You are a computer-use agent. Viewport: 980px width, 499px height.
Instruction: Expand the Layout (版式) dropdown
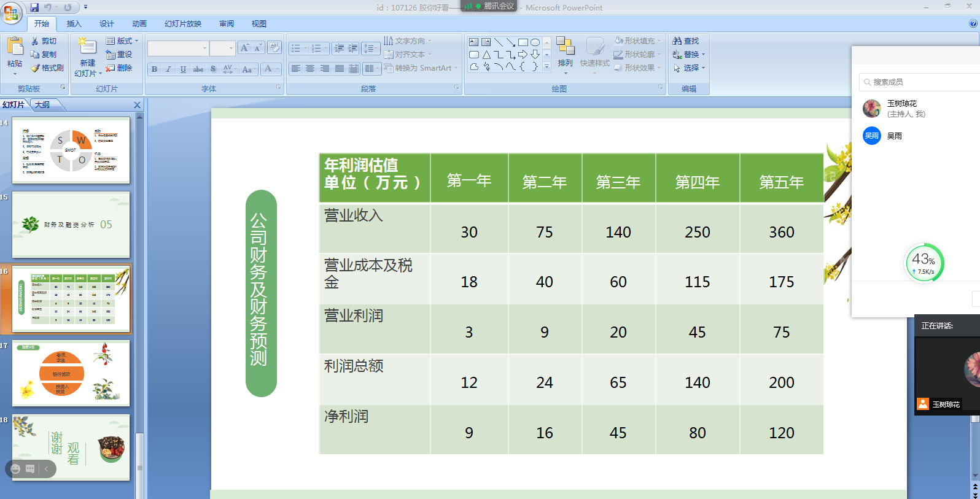(x=122, y=41)
